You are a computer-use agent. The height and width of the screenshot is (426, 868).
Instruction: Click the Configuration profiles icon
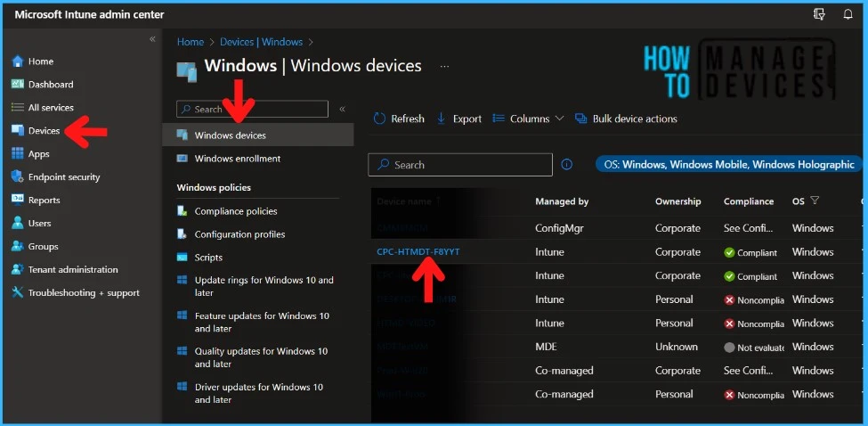[x=182, y=233]
